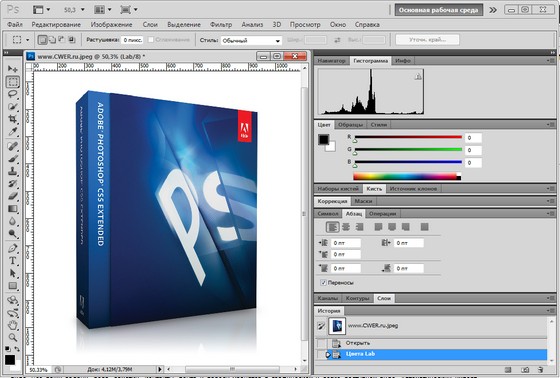Screen dimensions: 560x378
Task: Open the Фильтр menu
Action: [221, 25]
